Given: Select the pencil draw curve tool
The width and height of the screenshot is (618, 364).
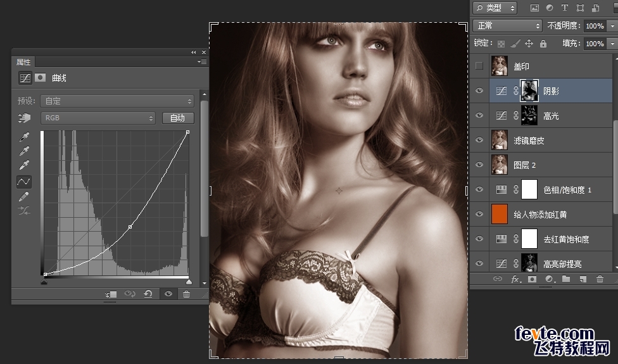Looking at the screenshot, I should click(24, 196).
